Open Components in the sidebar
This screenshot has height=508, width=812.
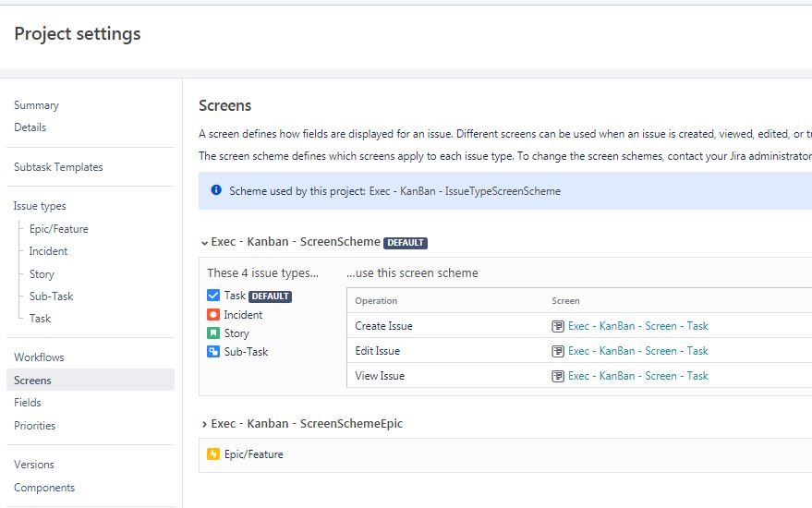coord(44,488)
